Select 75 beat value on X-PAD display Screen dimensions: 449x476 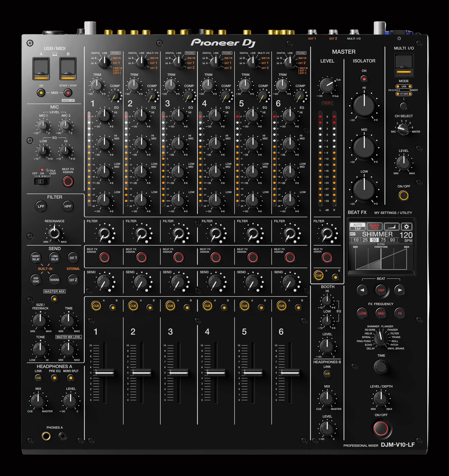tap(383, 240)
